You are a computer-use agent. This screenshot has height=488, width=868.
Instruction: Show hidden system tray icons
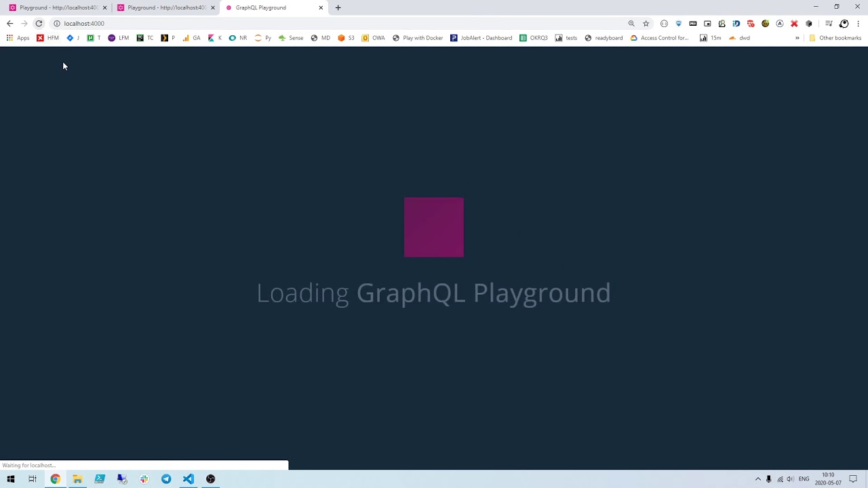pyautogui.click(x=758, y=479)
